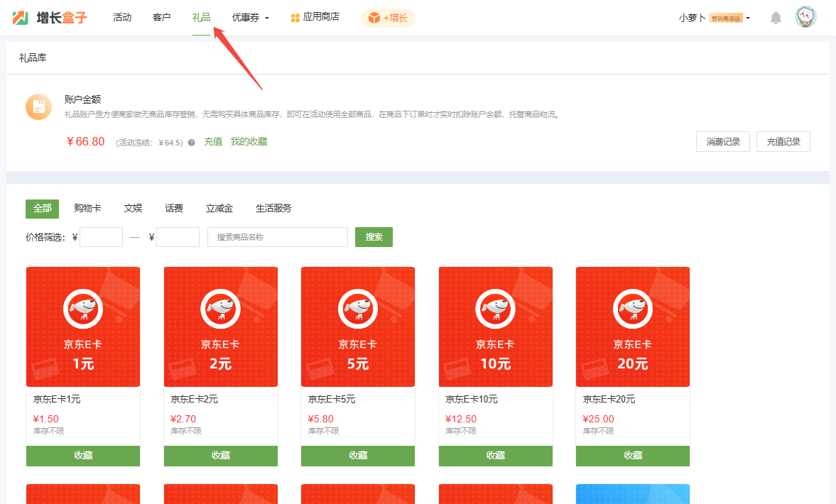836x504 pixels.
Task: Click the 礼品库 page heading
Action: pyautogui.click(x=33, y=58)
